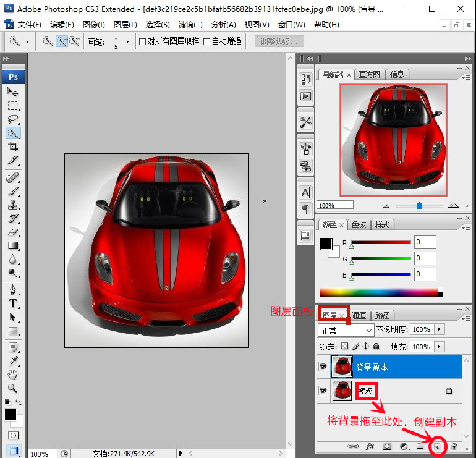Open the 滤镜(T) menu
476x458 pixels.
(190, 25)
